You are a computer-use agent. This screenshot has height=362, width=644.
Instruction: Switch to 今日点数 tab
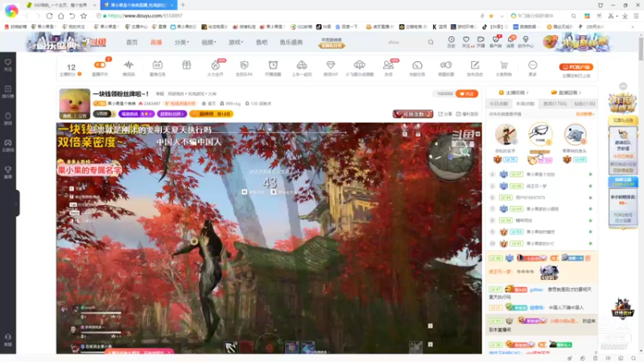[498, 104]
